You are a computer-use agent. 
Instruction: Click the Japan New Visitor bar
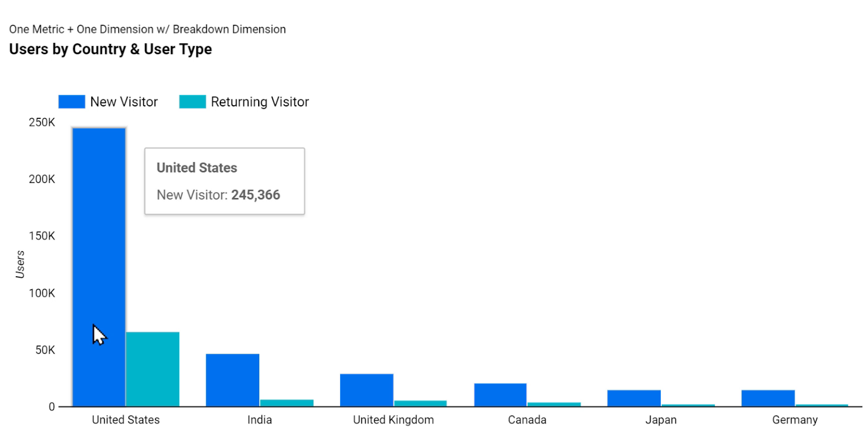point(634,398)
